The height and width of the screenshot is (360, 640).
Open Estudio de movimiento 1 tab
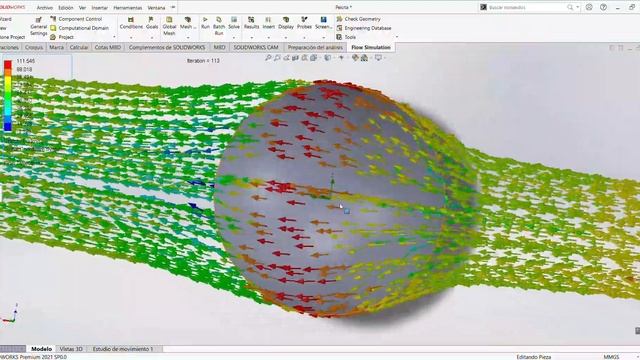pyautogui.click(x=123, y=349)
